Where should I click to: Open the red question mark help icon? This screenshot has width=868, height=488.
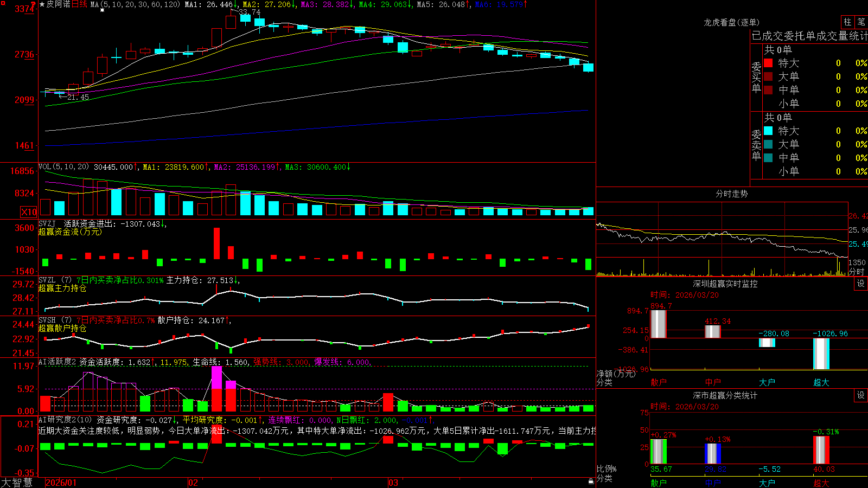point(34,4)
